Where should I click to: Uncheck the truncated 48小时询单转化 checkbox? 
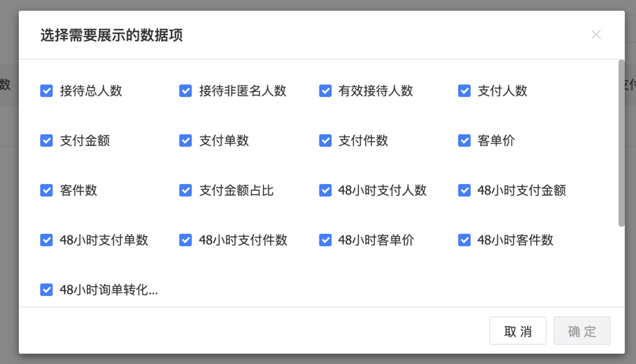coord(46,290)
